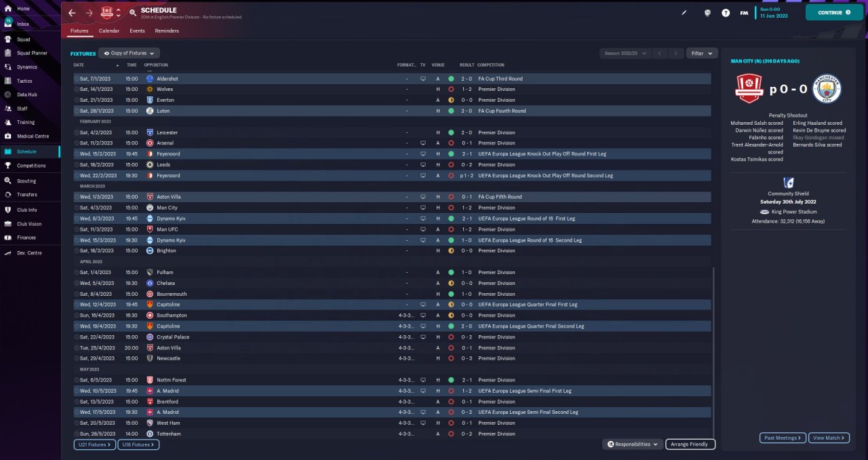Click the Capitoline Quarter Final First Leg row
This screenshot has width=868, height=460.
tap(392, 305)
